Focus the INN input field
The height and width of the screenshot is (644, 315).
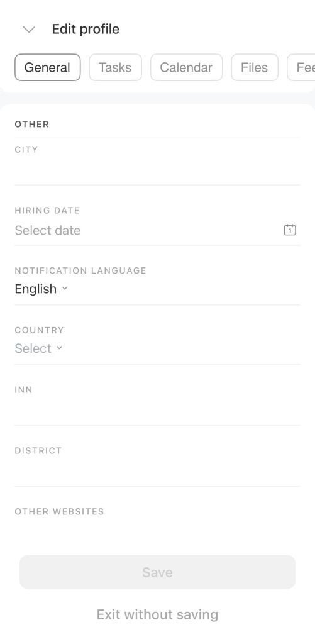click(x=157, y=410)
